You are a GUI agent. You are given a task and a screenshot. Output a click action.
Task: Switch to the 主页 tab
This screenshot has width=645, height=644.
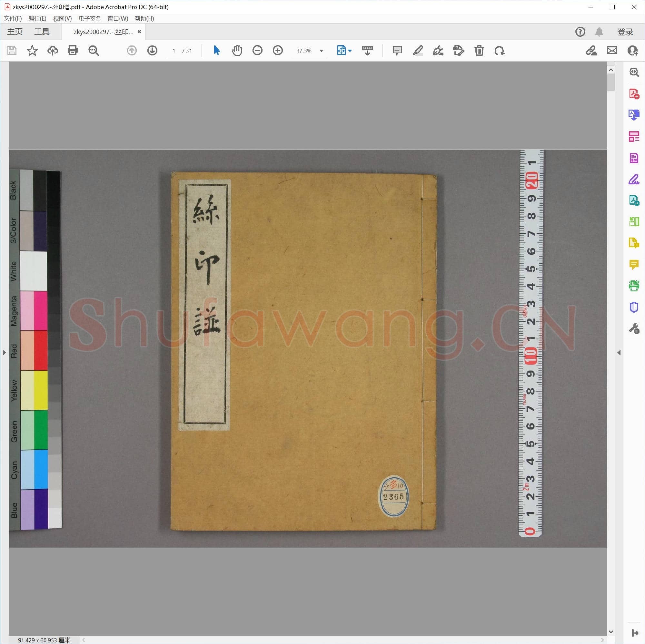[15, 31]
